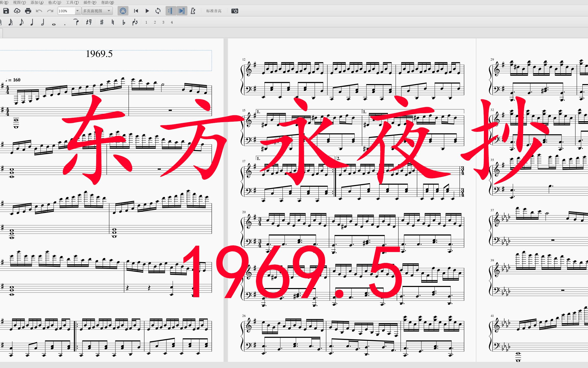Image resolution: width=588 pixels, height=368 pixels.
Task: Click measure number 37
Action: pyautogui.click(x=492, y=210)
